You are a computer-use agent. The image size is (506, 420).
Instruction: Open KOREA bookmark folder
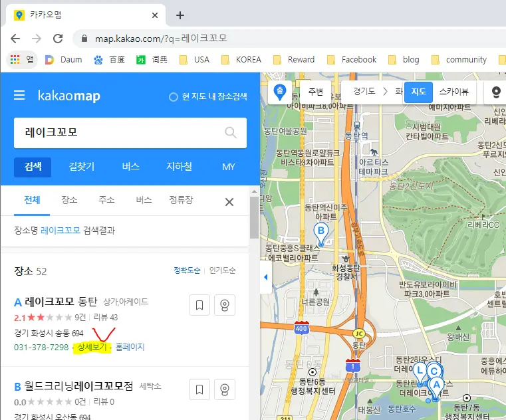(x=241, y=59)
